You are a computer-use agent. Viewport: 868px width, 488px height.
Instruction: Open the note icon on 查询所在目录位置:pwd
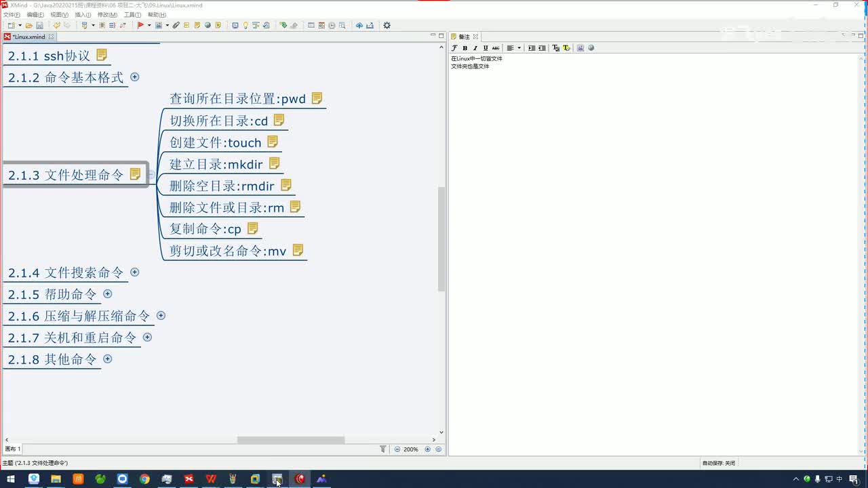tap(317, 98)
